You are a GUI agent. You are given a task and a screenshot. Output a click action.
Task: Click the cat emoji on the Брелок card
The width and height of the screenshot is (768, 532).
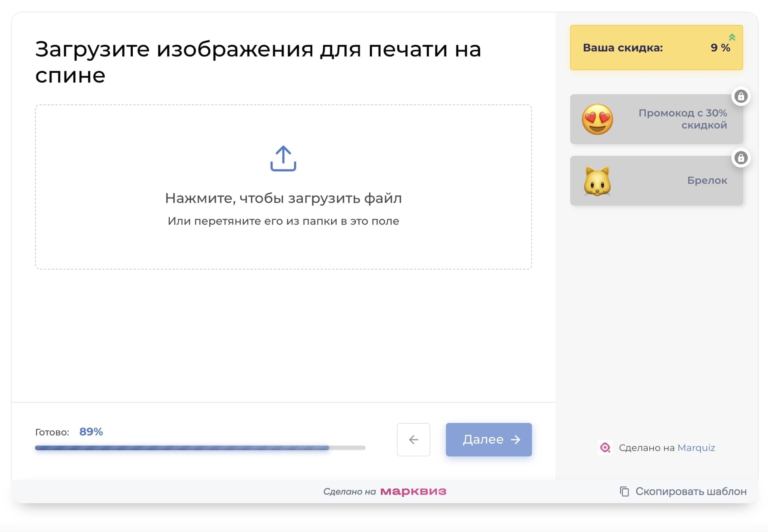click(597, 180)
